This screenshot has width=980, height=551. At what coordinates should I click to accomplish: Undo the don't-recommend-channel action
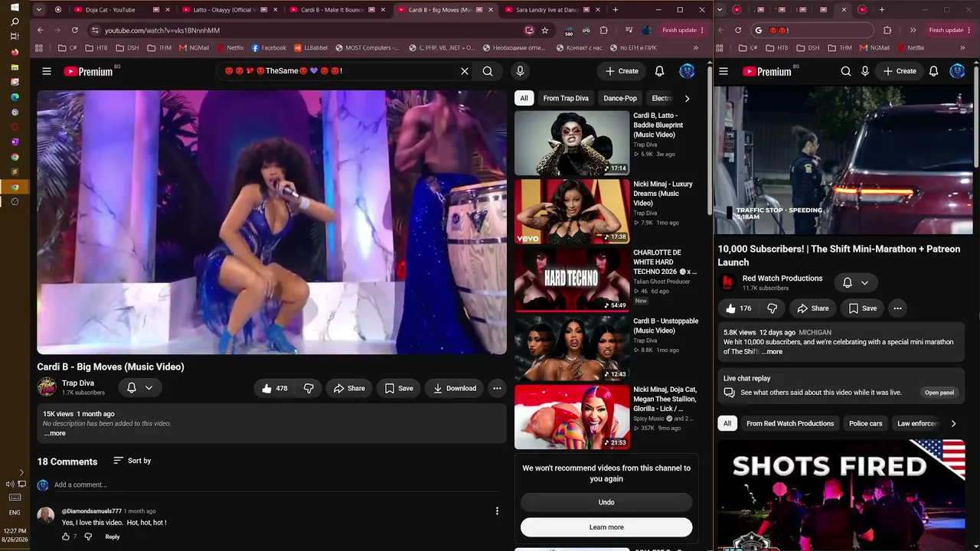coord(606,502)
